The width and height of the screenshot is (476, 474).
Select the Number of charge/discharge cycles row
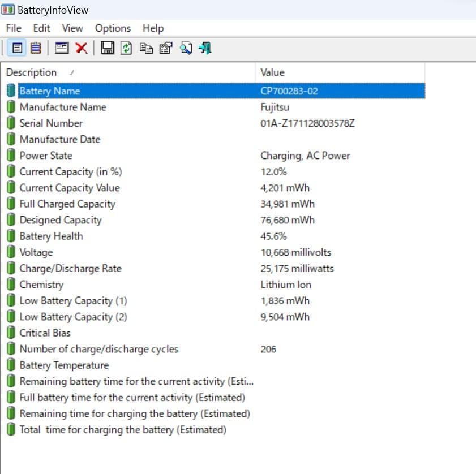click(x=98, y=349)
